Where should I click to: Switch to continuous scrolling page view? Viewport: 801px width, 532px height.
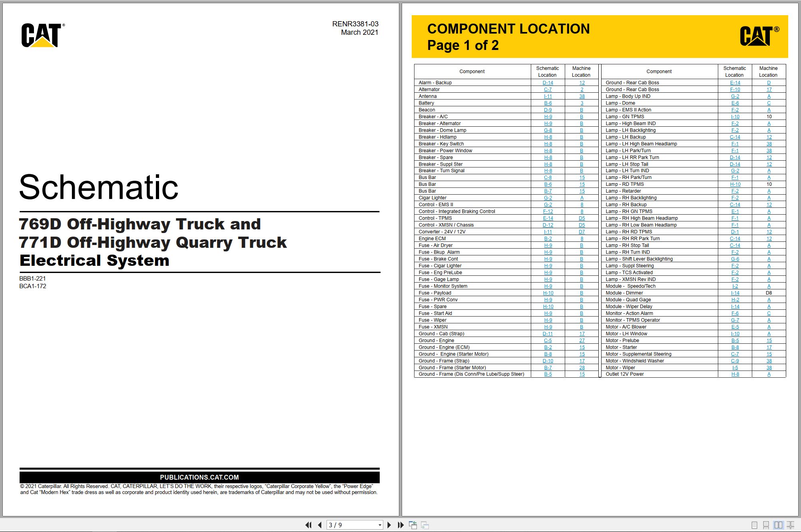point(766,525)
